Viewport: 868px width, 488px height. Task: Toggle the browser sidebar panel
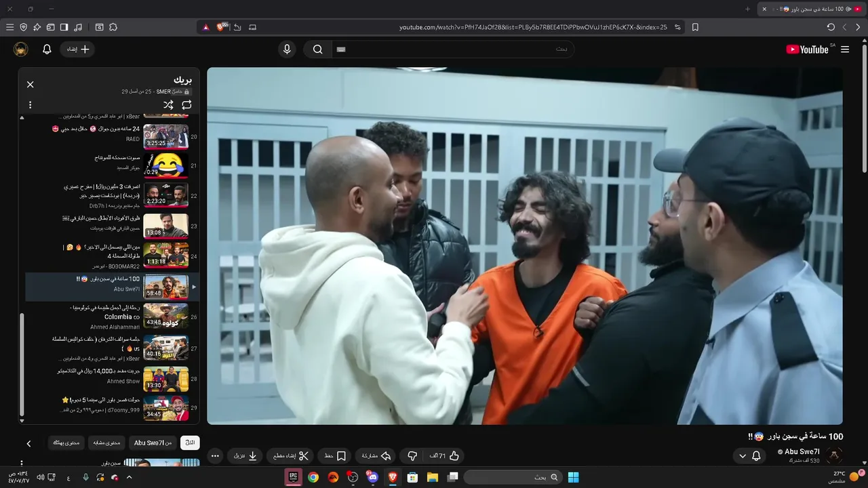point(64,27)
